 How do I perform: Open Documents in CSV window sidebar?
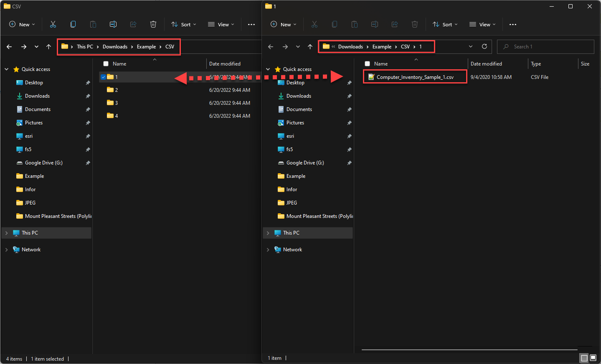coord(38,109)
